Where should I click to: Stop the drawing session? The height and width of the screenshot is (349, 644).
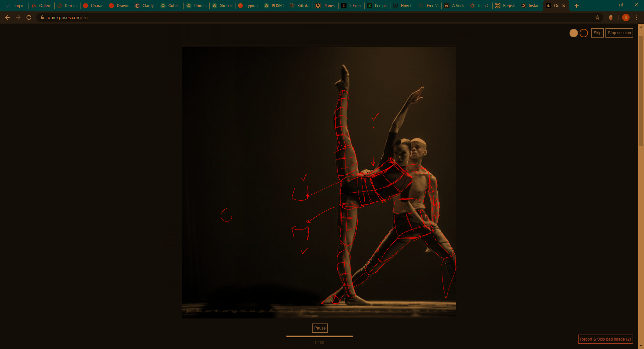(619, 33)
